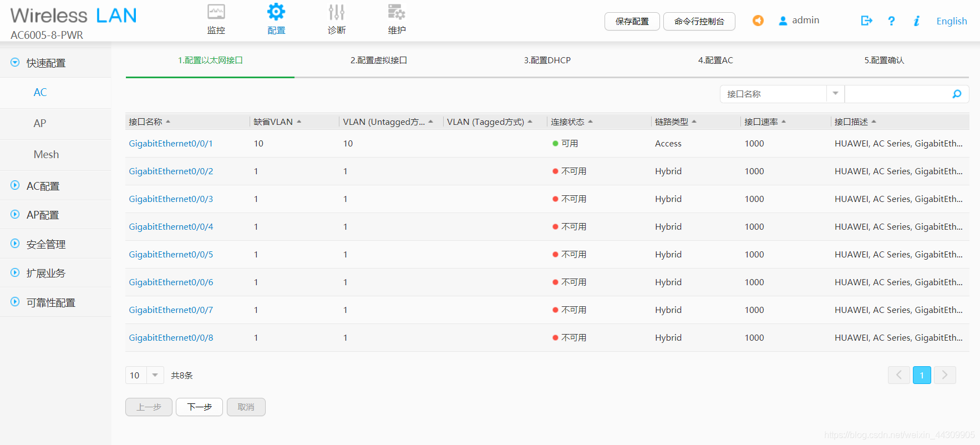Open the 监控 monitoring section icon

[x=216, y=12]
